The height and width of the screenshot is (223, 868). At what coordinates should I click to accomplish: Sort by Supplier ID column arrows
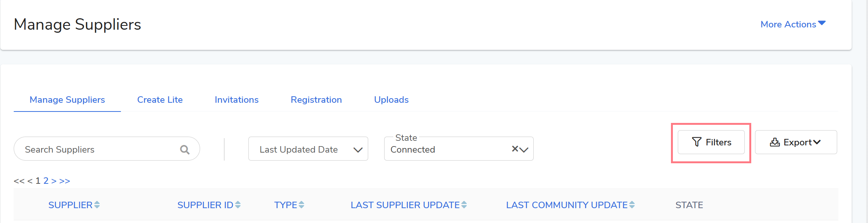point(238,205)
